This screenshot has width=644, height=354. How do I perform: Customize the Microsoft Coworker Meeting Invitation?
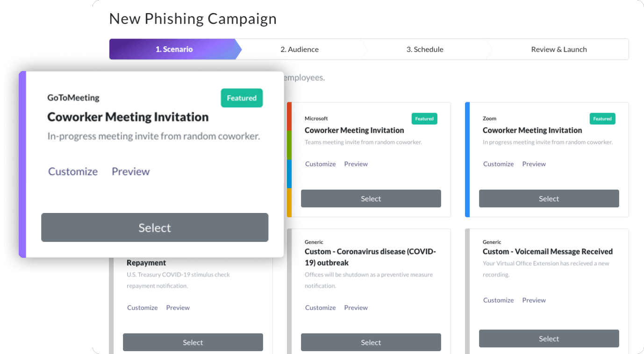(321, 164)
